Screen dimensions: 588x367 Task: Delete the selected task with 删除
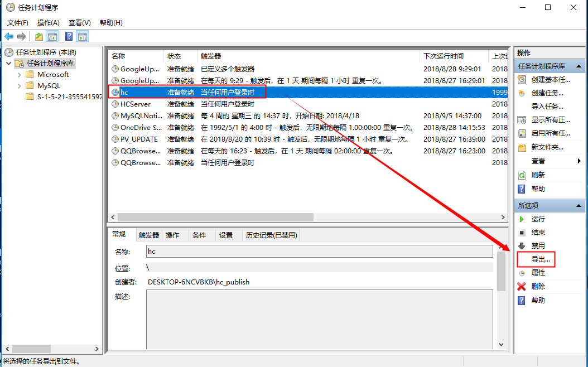(x=538, y=287)
